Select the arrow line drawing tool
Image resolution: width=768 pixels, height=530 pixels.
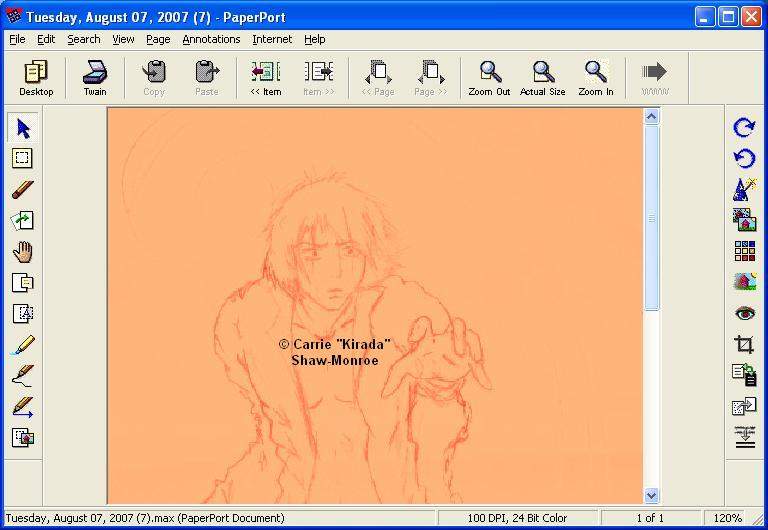[x=23, y=407]
